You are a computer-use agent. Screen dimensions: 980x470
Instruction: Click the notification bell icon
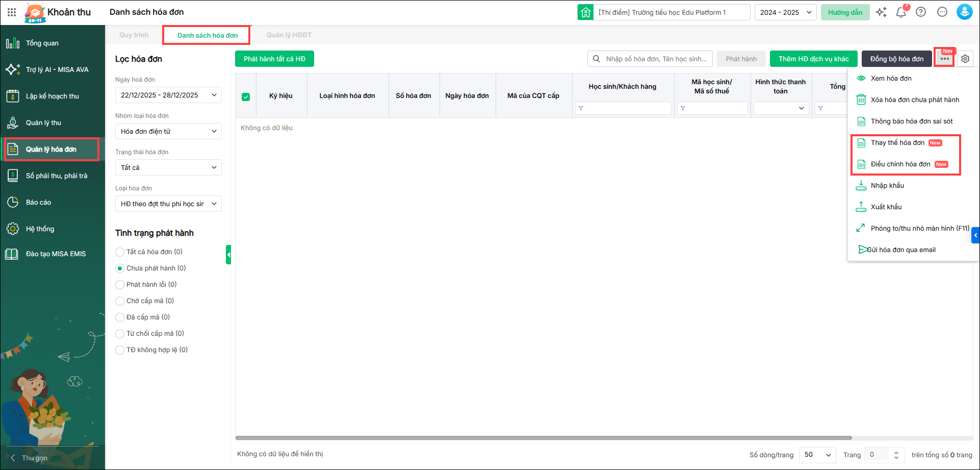point(901,12)
